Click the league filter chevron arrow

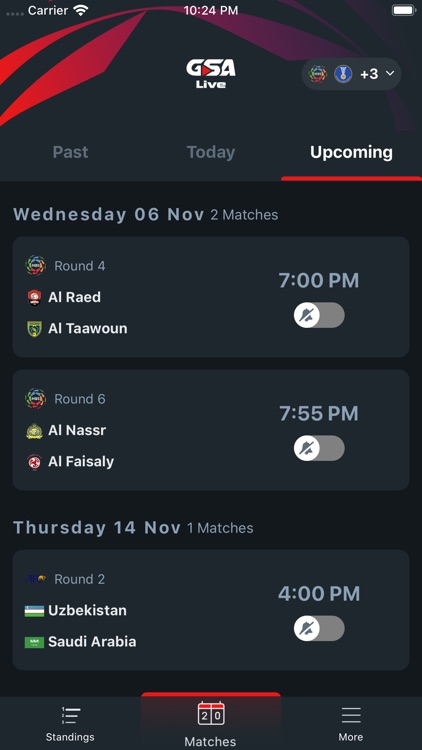[390, 73]
